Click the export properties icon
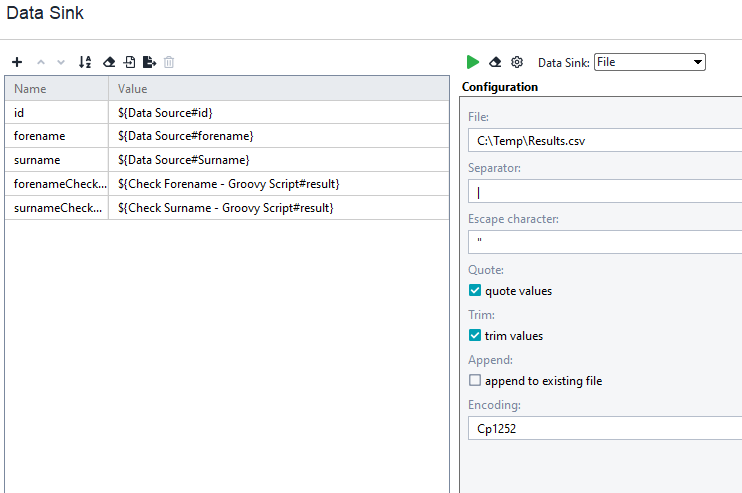Screen dimensions: 742x493 [x=149, y=62]
